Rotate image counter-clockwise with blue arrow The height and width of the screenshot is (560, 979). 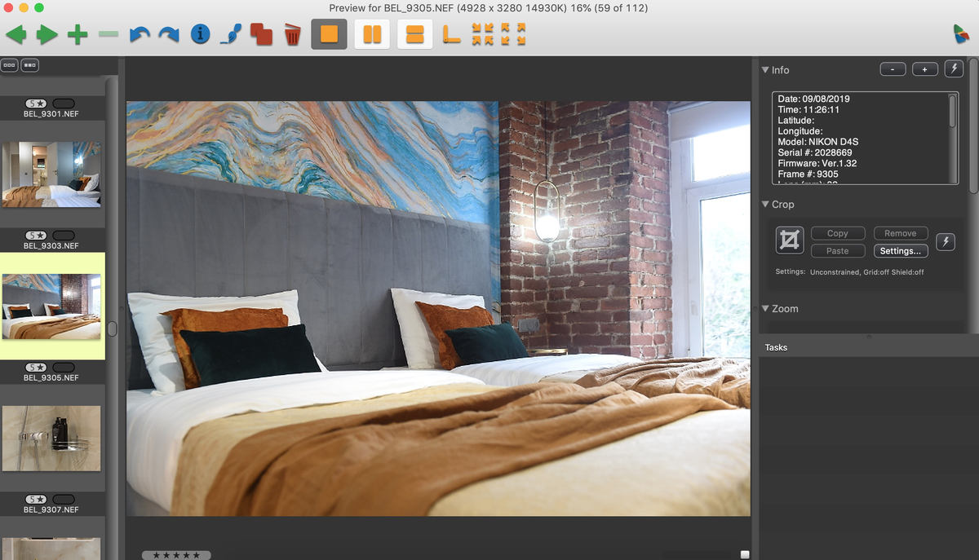coord(140,34)
